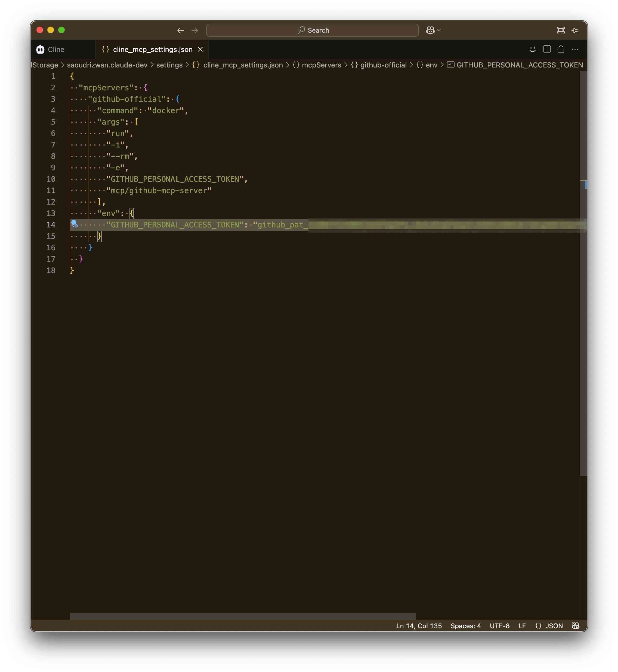
Task: Click the Copilot chat icon in title bar
Action: point(430,30)
